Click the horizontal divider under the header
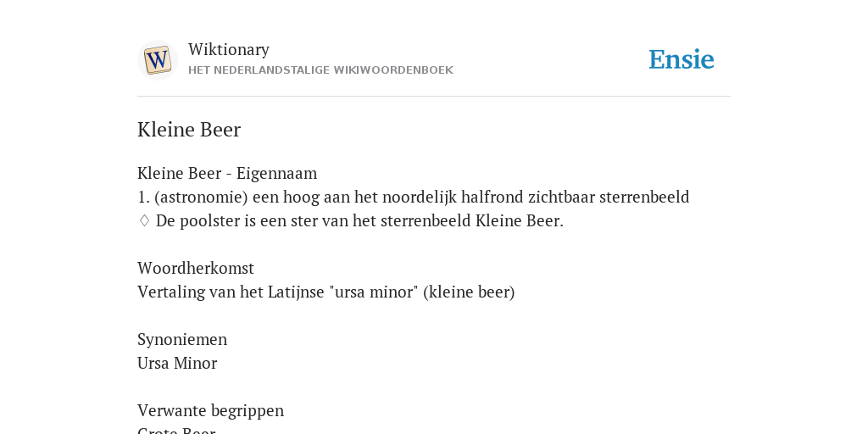868x434 pixels. click(x=434, y=97)
